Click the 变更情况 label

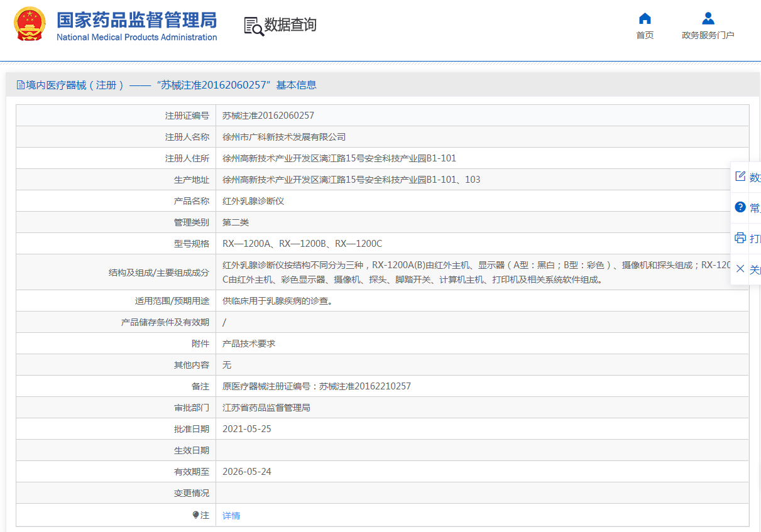(x=192, y=493)
